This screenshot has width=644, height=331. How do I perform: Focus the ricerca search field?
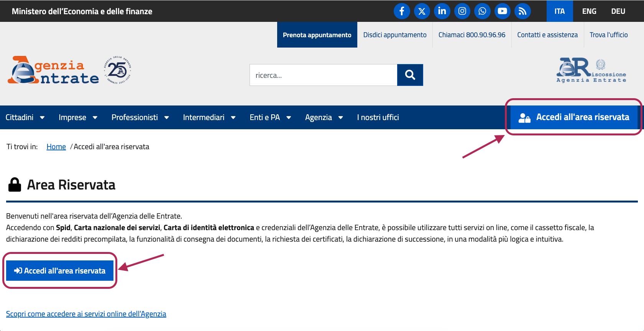[323, 75]
